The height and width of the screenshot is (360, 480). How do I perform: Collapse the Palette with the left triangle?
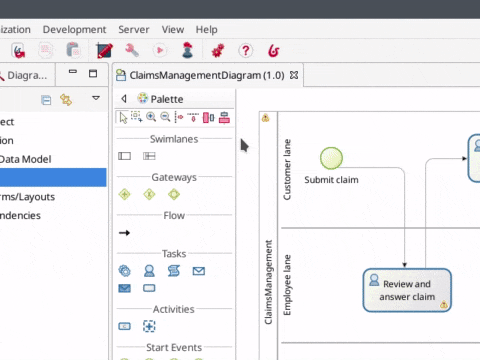pyautogui.click(x=124, y=99)
